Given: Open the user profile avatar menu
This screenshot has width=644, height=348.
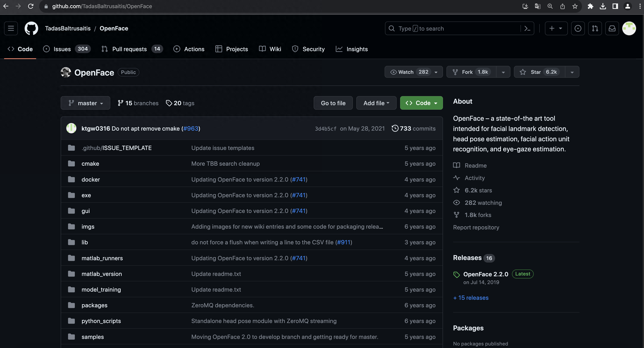Looking at the screenshot, I should pos(629,28).
